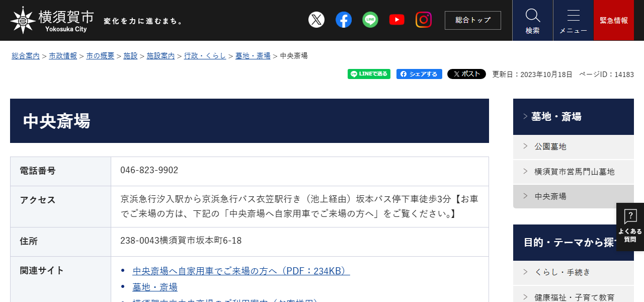Open the よくある質問 FAQ side tab
This screenshot has height=302, width=644.
tap(630, 227)
